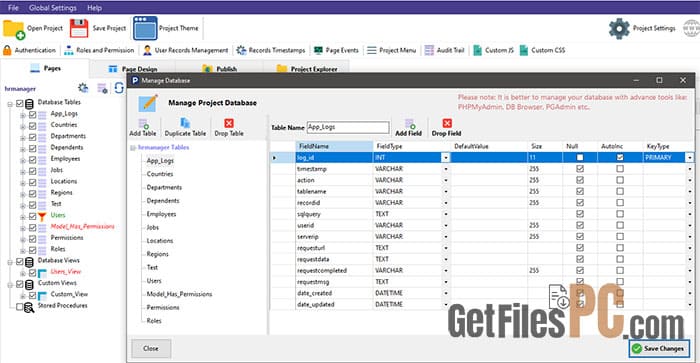Open Custom CSS file icon

[524, 50]
